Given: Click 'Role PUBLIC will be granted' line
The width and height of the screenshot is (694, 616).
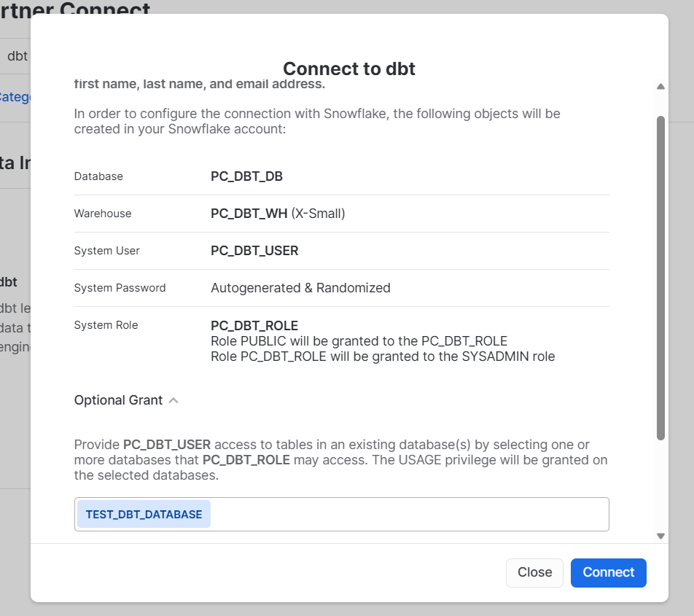Looking at the screenshot, I should pos(359,341).
